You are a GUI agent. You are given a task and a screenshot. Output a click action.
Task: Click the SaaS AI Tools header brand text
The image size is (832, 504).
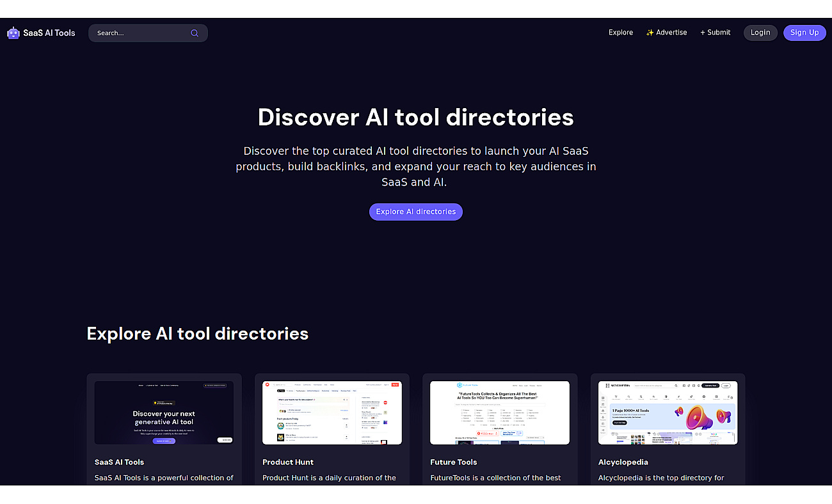(49, 33)
